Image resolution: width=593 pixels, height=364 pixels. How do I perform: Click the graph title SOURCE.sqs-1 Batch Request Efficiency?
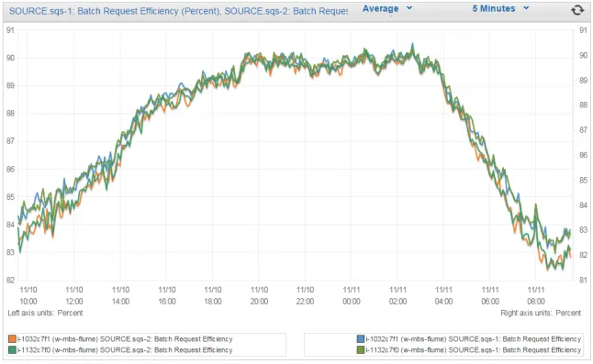point(178,11)
